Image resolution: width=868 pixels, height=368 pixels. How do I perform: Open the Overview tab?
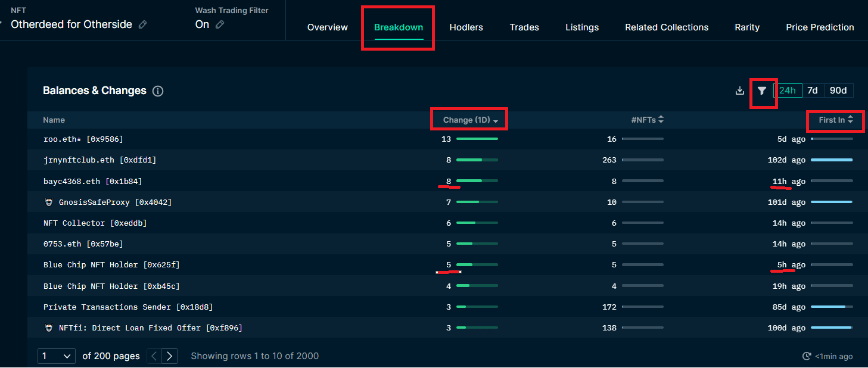tap(327, 27)
